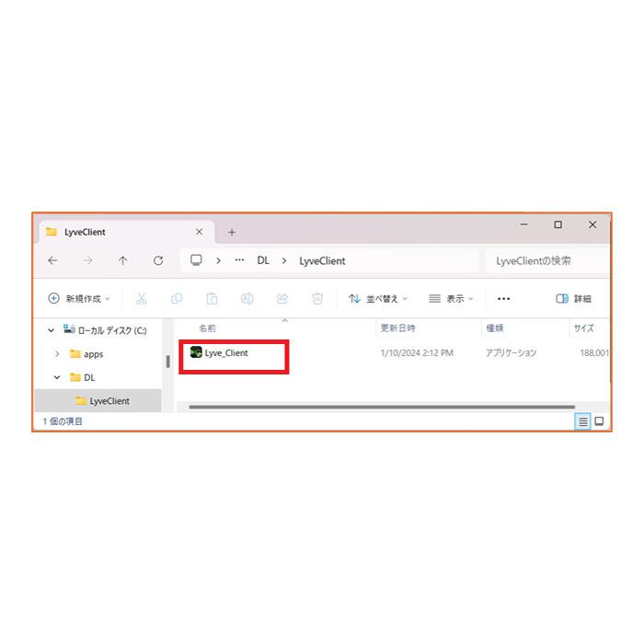Add a new tab with plus button

coord(232,233)
